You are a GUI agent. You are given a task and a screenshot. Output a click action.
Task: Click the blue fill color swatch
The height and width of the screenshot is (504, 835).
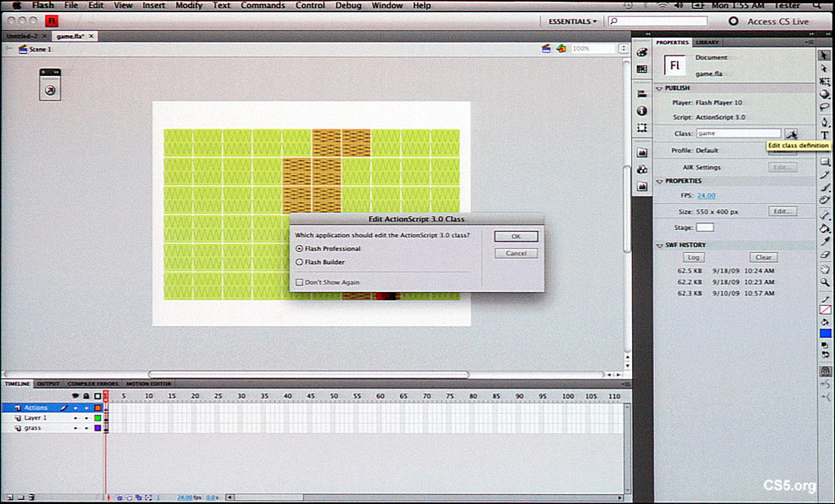(825, 333)
